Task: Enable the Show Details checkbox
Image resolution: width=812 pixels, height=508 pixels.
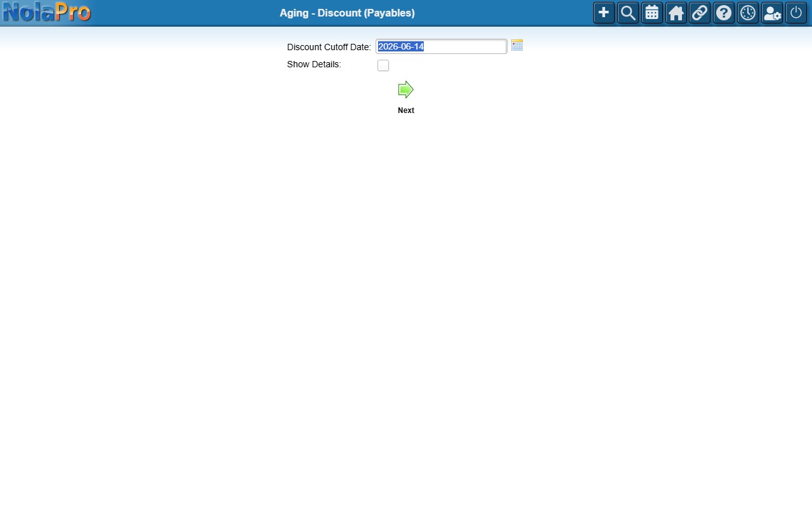Action: coord(383,65)
